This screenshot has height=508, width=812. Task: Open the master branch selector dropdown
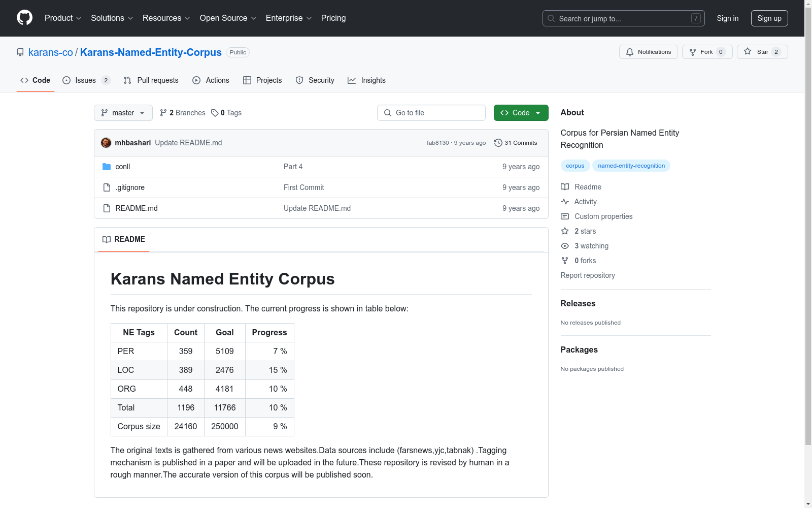pos(123,113)
